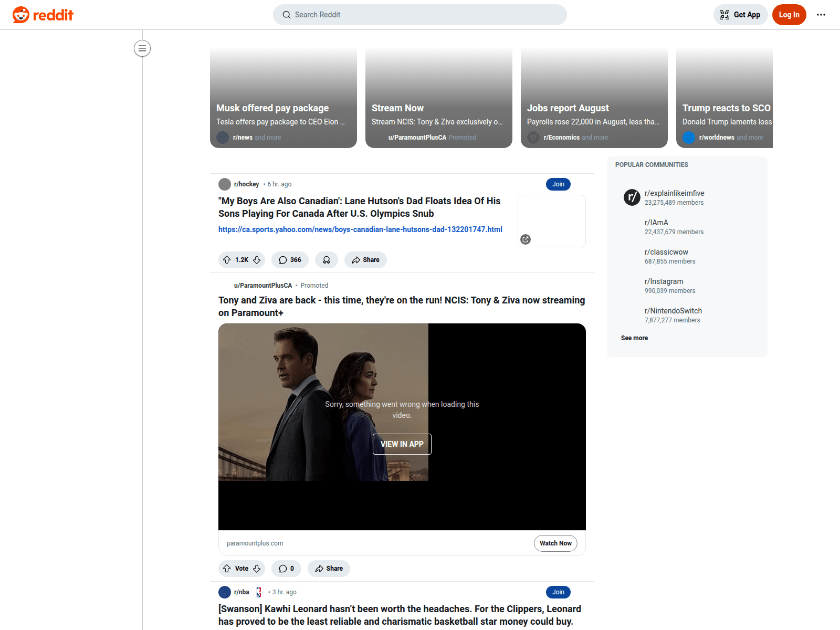Upvote the r/hockey post

(227, 260)
